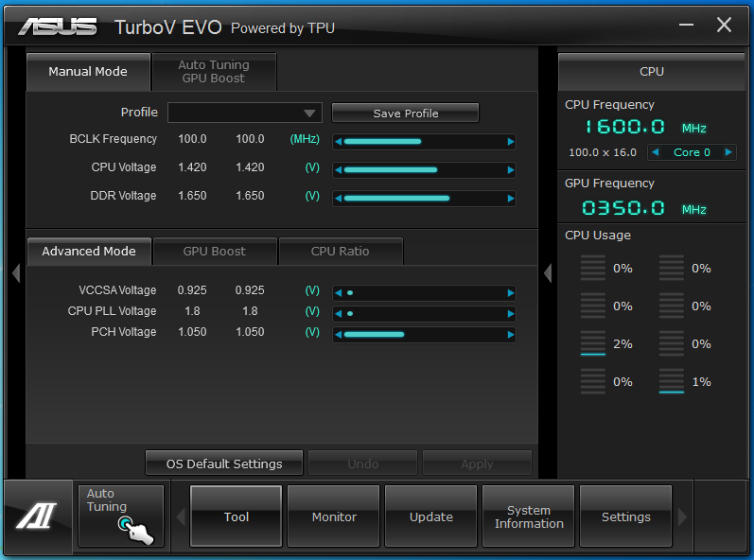This screenshot has width=754, height=560.
Task: Click the Undo button
Action: [362, 464]
